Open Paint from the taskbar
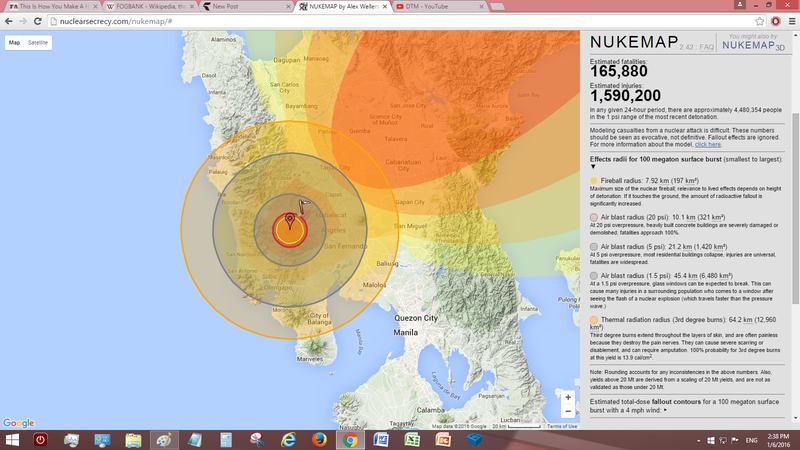 pyautogui.click(x=164, y=440)
